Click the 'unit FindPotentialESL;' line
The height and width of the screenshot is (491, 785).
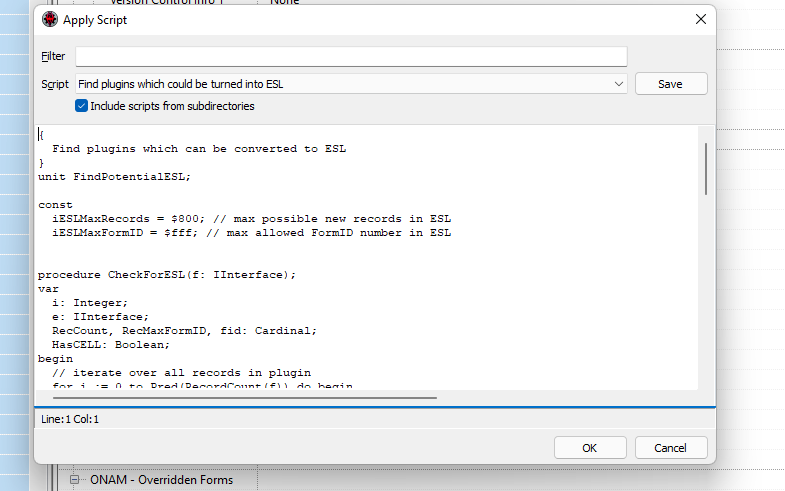click(114, 177)
